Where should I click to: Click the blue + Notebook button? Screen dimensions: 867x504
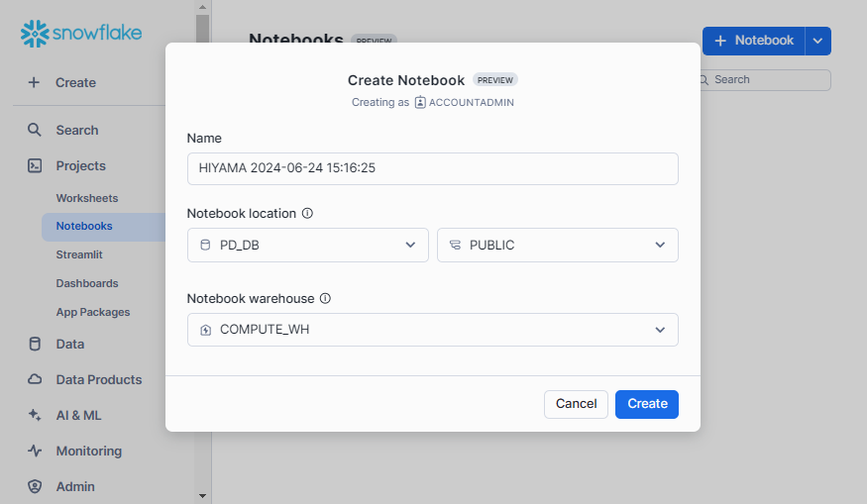754,41
